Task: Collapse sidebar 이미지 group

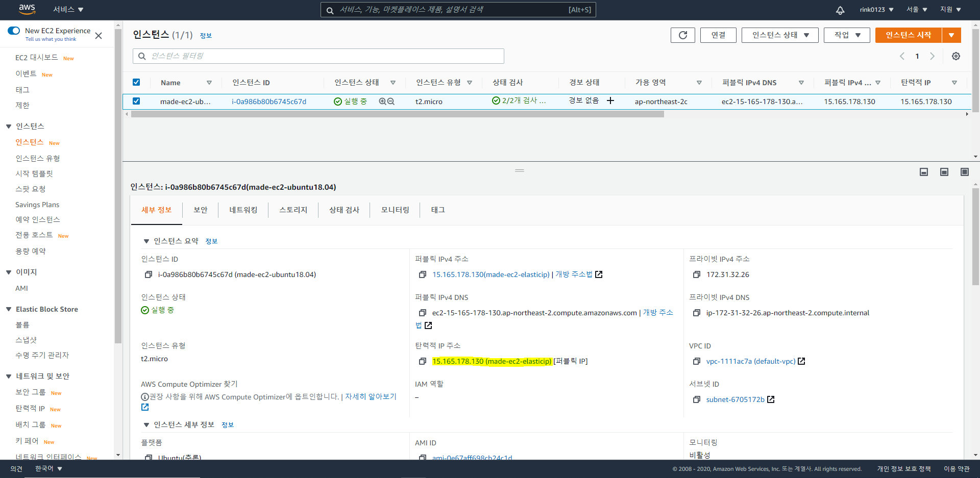Action: click(9, 272)
